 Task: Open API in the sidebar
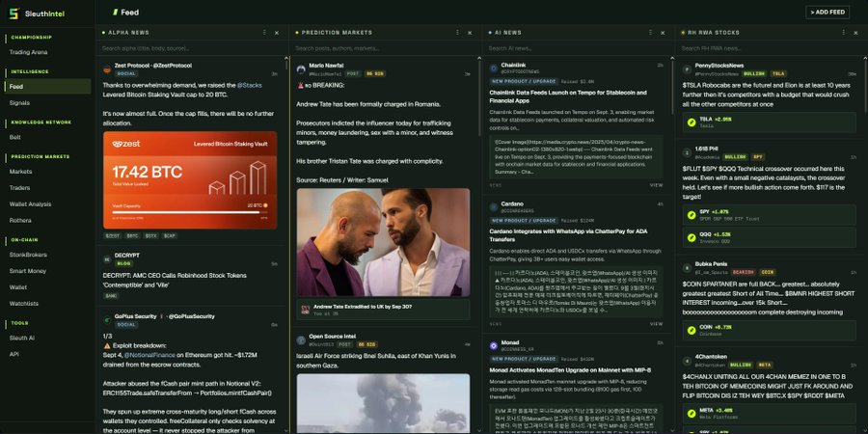(x=14, y=354)
